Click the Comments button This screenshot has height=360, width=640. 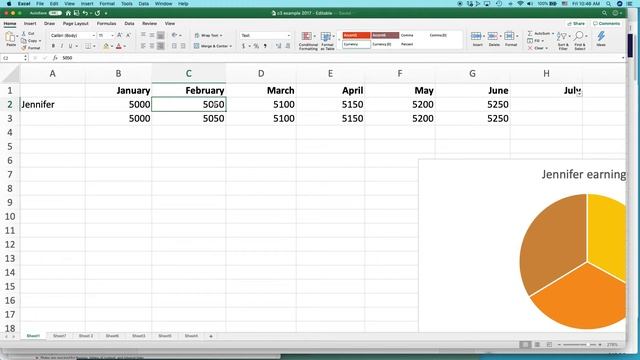tap(607, 24)
